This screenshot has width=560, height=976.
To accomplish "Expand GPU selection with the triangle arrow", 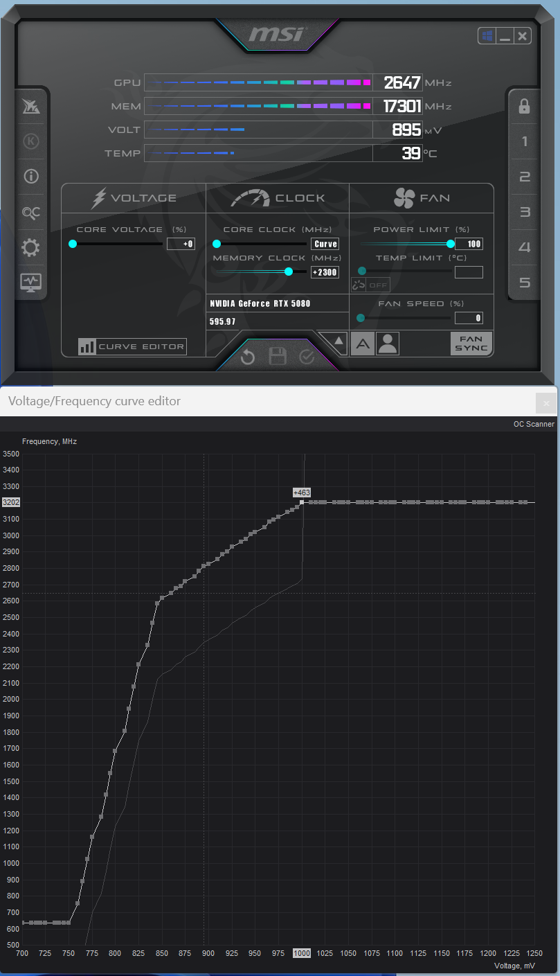I will [x=338, y=341].
